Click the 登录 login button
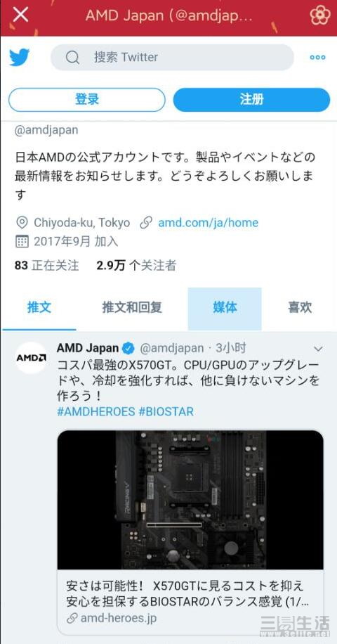This screenshot has width=337, height=644. [x=87, y=100]
